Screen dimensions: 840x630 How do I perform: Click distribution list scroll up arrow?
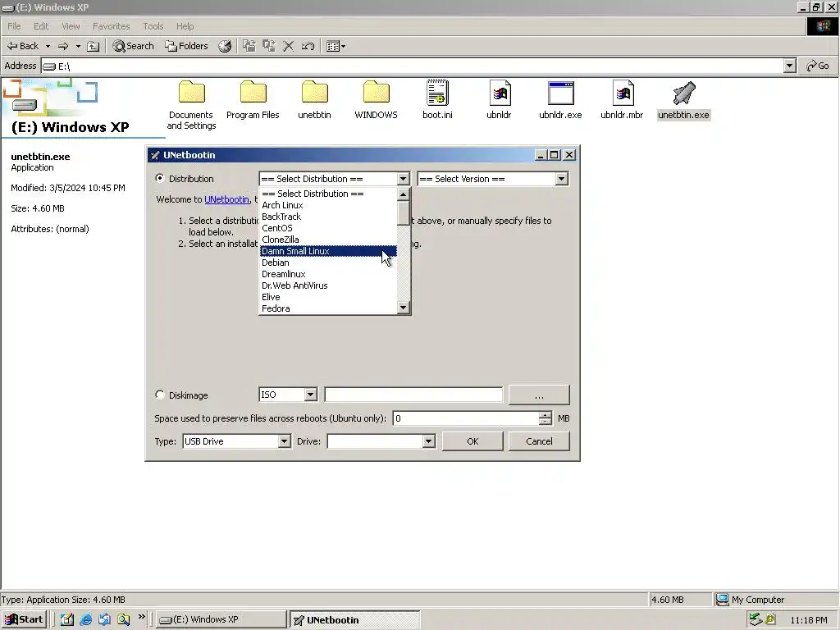click(404, 194)
